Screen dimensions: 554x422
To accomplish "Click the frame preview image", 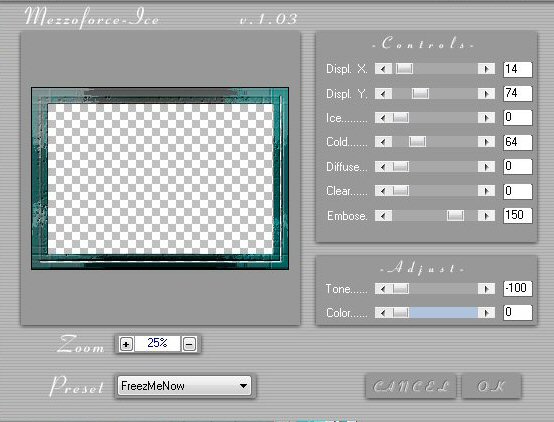I will pos(160,178).
